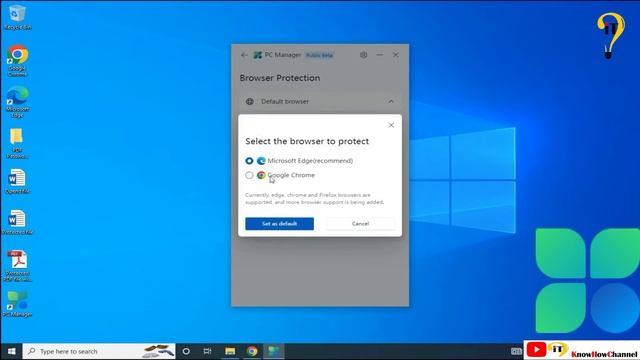Open PC Manager settings gear
The image size is (640, 360).
[x=363, y=55]
